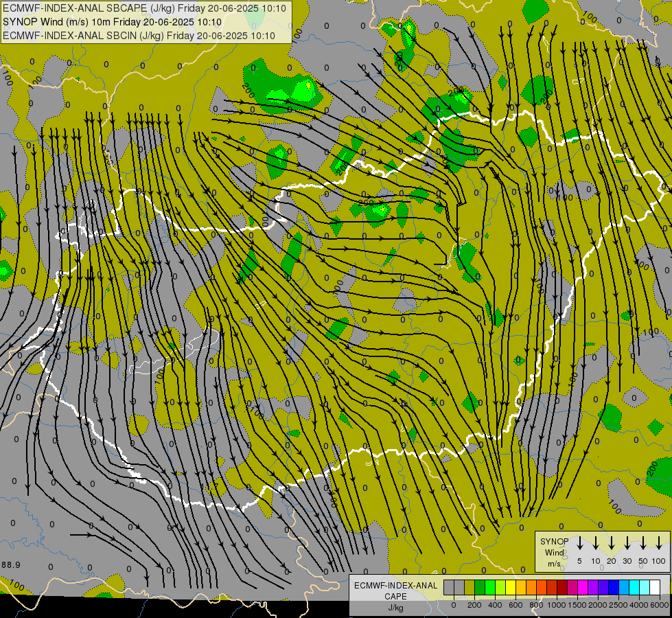The image size is (672, 618).
Task: Pick the pure blue swatch left of 2500
Action: (x=614, y=587)
